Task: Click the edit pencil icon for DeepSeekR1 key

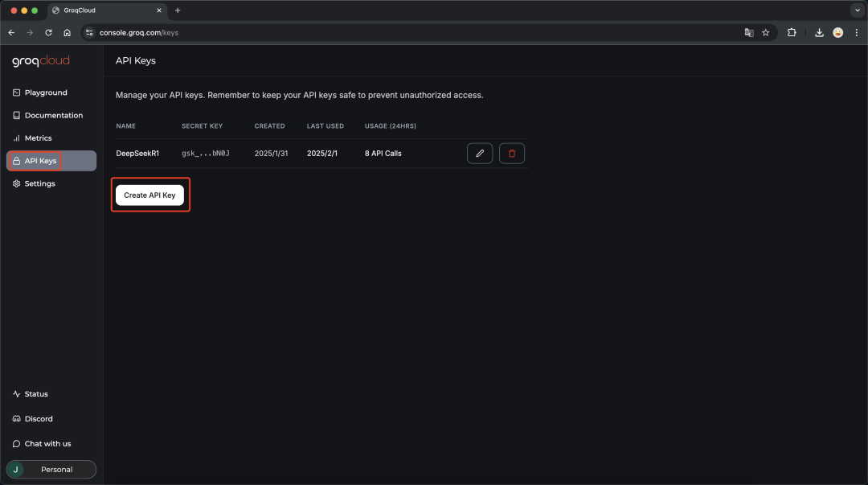Action: coord(479,154)
